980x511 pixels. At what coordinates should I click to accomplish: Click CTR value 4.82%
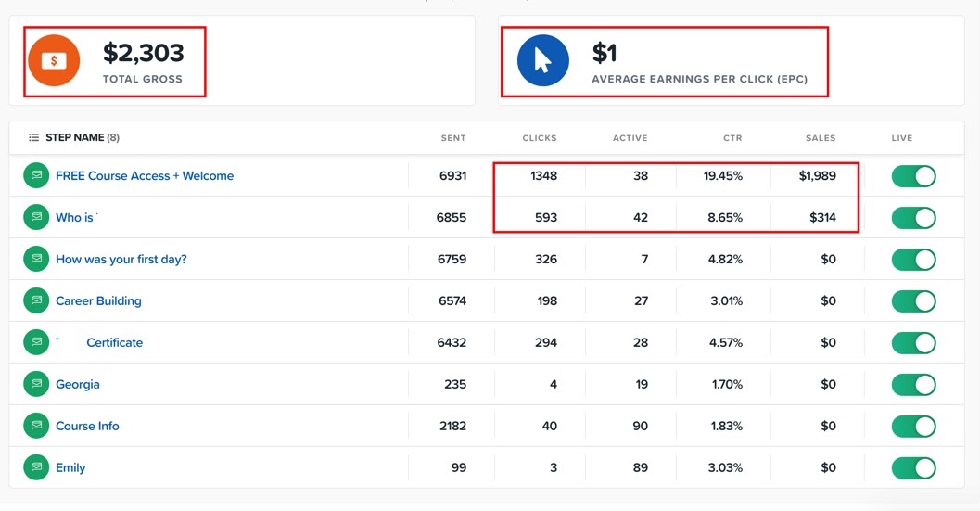(726, 259)
